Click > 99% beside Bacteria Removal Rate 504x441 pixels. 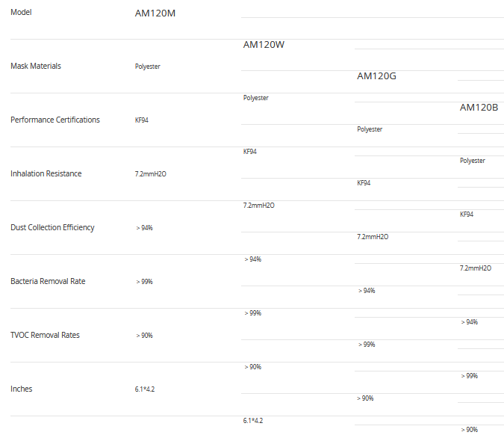click(144, 282)
